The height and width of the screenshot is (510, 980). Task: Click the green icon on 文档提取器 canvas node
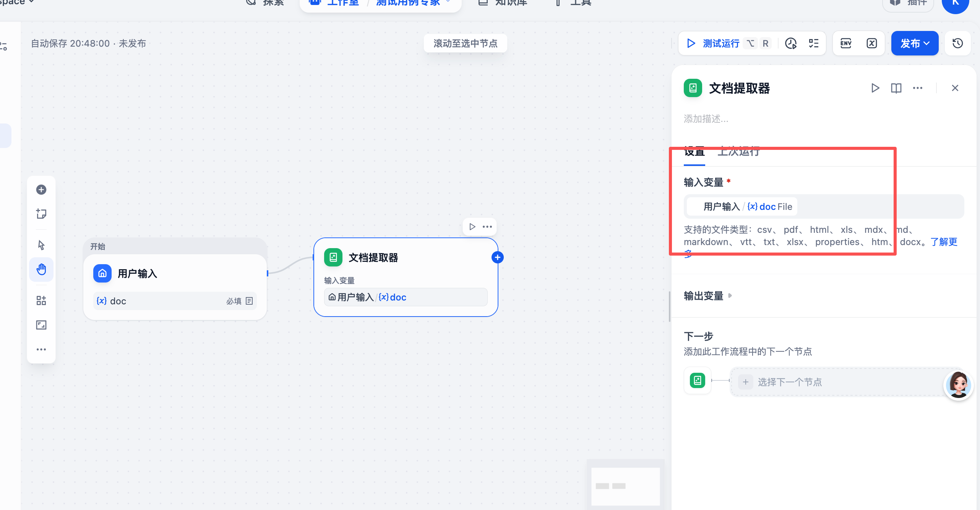coord(333,257)
